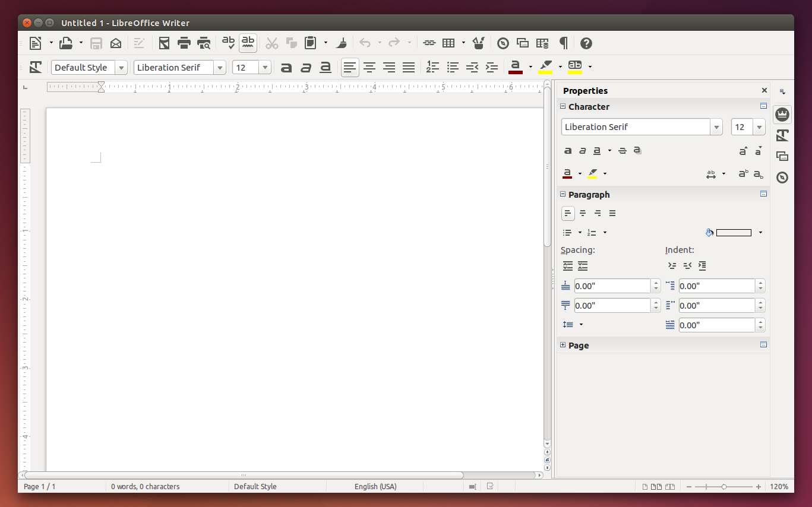Image resolution: width=812 pixels, height=507 pixels.
Task: Toggle Superscript in the sidebar Character panel
Action: pos(743,174)
